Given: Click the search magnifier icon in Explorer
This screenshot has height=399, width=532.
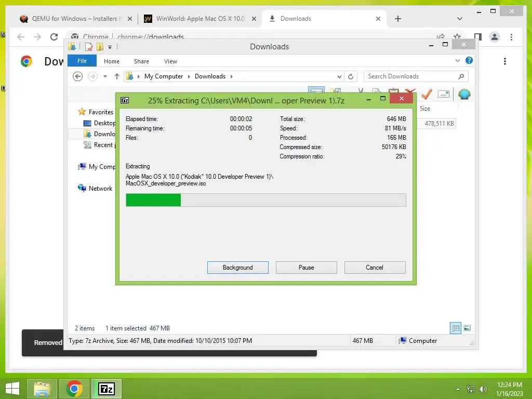Looking at the screenshot, I should [461, 76].
